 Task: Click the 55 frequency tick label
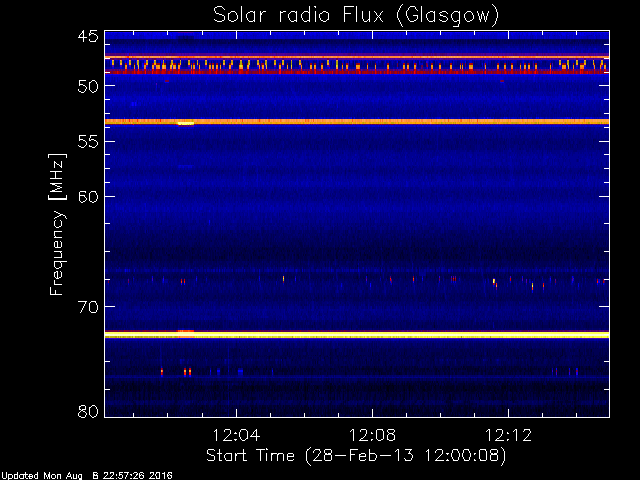pos(88,142)
